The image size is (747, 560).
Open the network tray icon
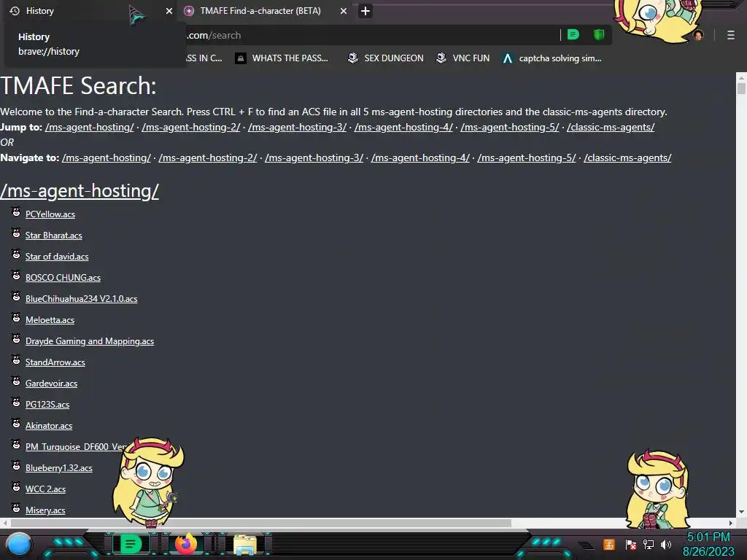coord(649,544)
